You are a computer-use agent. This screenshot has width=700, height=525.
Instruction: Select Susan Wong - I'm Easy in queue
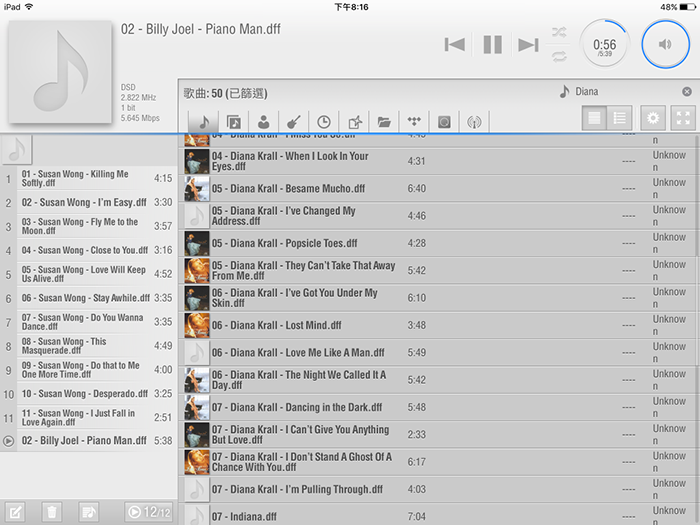(x=88, y=203)
